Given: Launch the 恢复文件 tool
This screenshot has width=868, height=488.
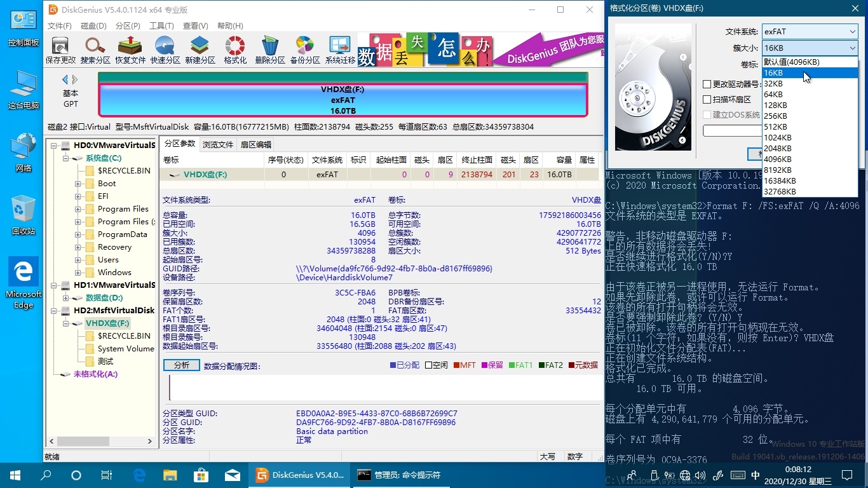Looking at the screenshot, I should pyautogui.click(x=130, y=50).
